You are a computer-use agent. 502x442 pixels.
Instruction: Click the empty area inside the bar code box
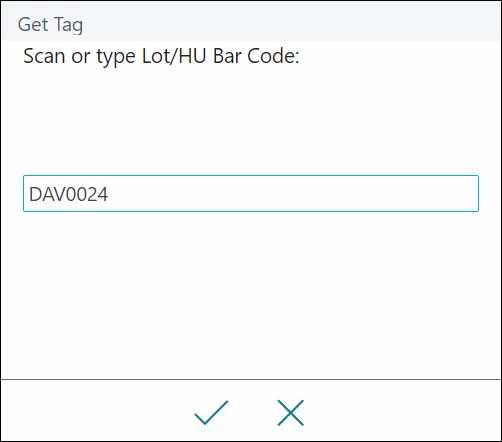point(293,193)
